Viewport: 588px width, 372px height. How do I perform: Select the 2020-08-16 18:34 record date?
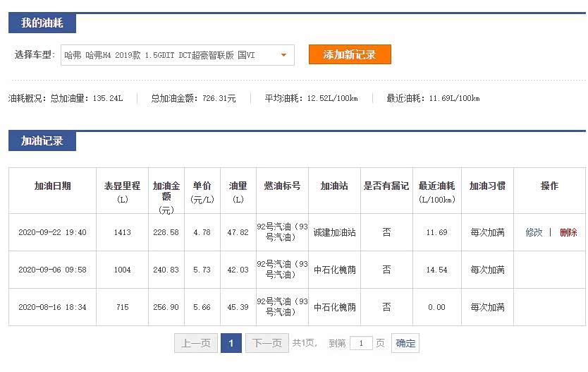tap(53, 307)
